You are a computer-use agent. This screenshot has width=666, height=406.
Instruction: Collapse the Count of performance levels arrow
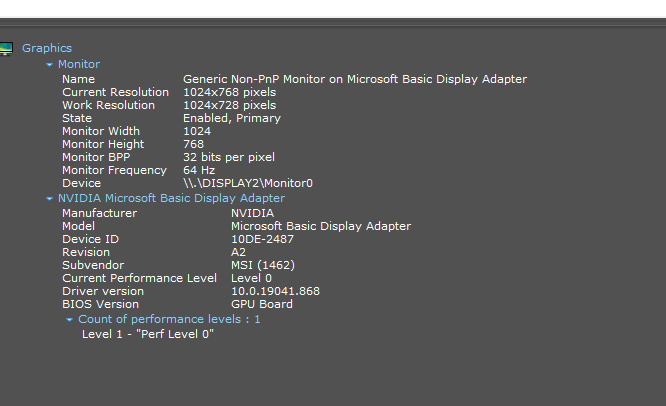click(69, 319)
